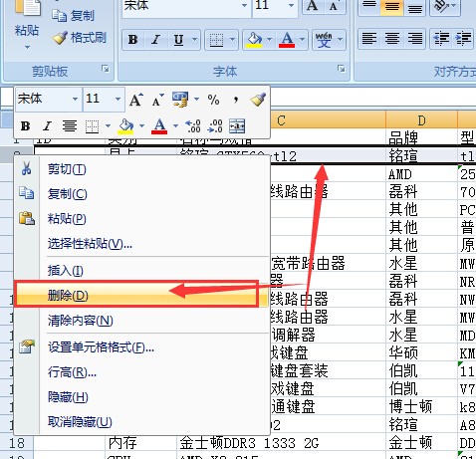Click ribbon Increase Font Size icon
The height and width of the screenshot is (459, 476).
tap(312, 6)
